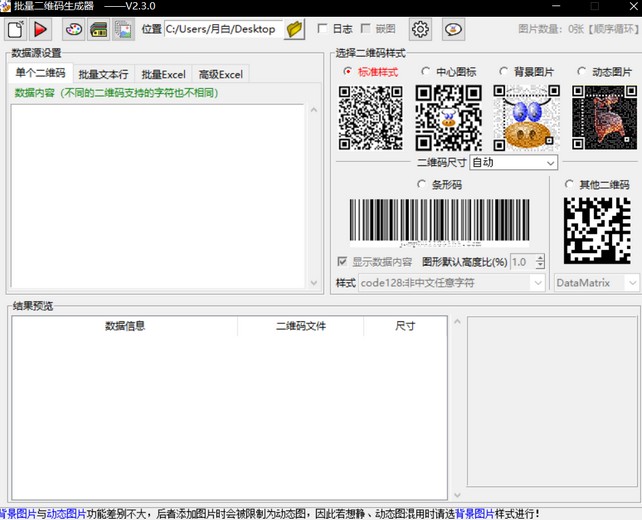Click the 二维码文件 column header
The height and width of the screenshot is (520, 642).
click(301, 326)
